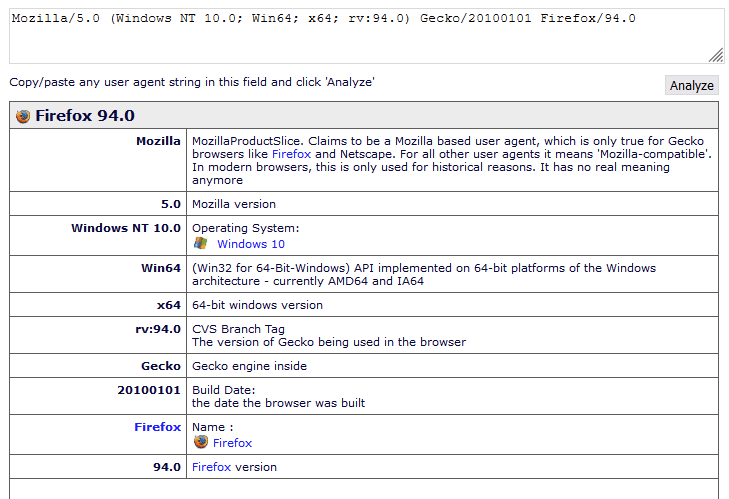The width and height of the screenshot is (729, 499).
Task: Click 'The version of Gecko being used' text
Action: pos(329,342)
